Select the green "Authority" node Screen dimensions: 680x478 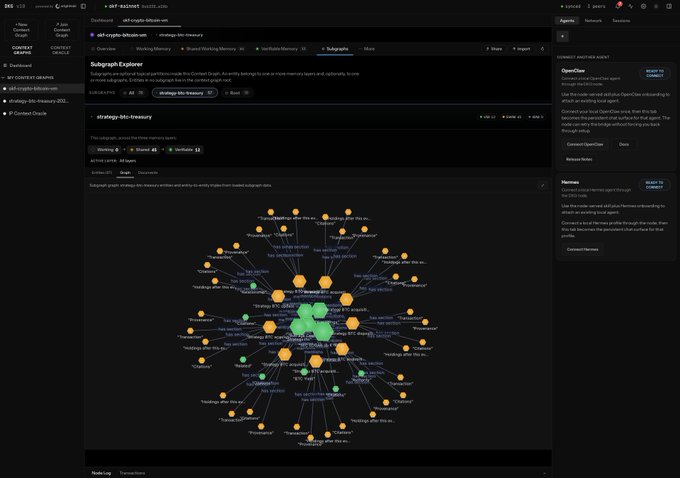click(x=361, y=373)
